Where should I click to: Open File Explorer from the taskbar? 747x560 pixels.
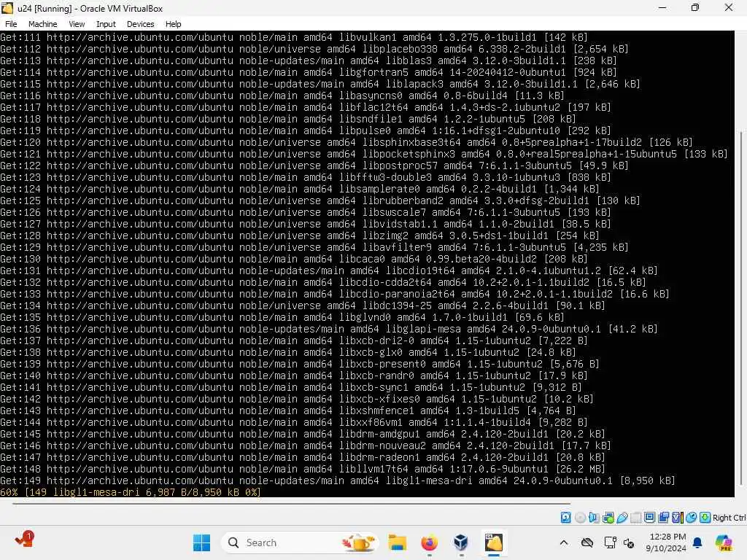[397, 542]
